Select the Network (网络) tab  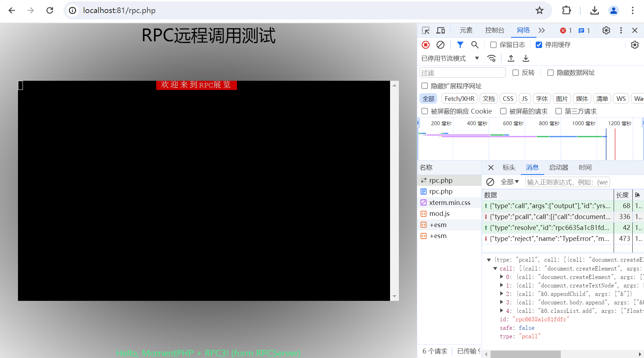pos(523,30)
